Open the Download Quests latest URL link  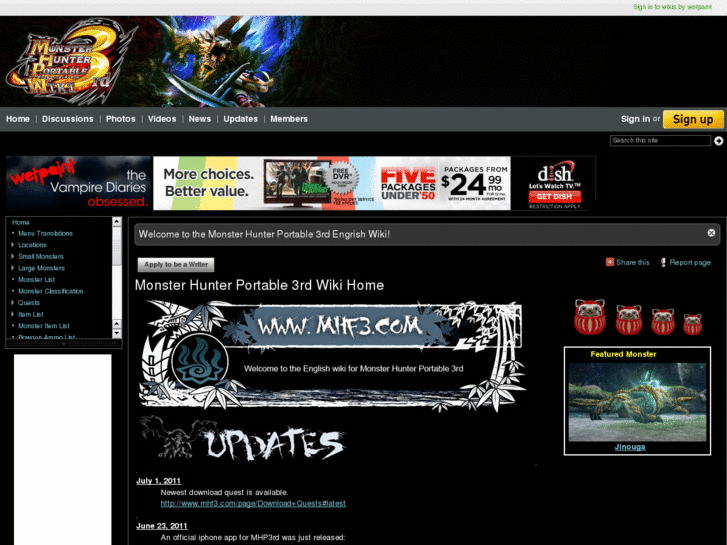click(x=253, y=503)
